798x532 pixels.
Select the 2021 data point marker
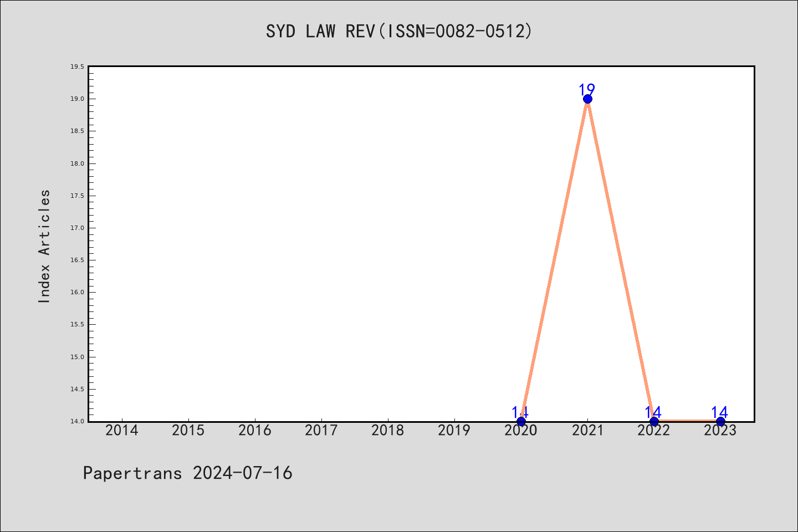[587, 99]
